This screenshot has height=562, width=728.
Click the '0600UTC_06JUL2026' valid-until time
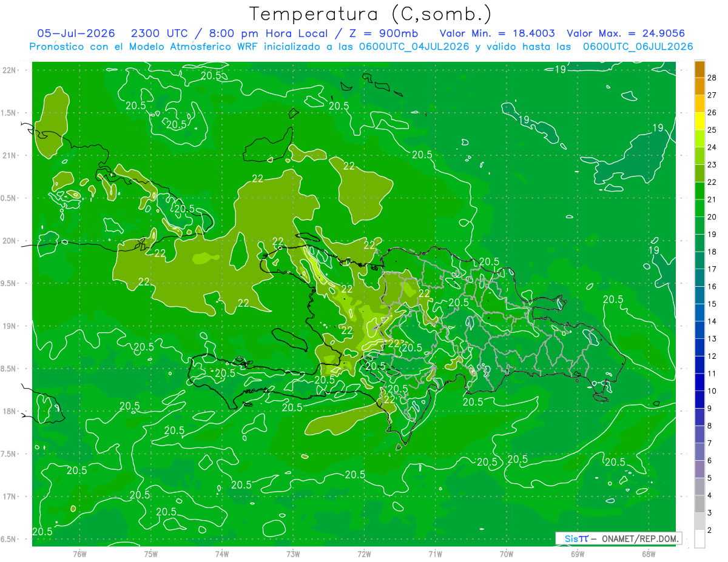coord(638,47)
